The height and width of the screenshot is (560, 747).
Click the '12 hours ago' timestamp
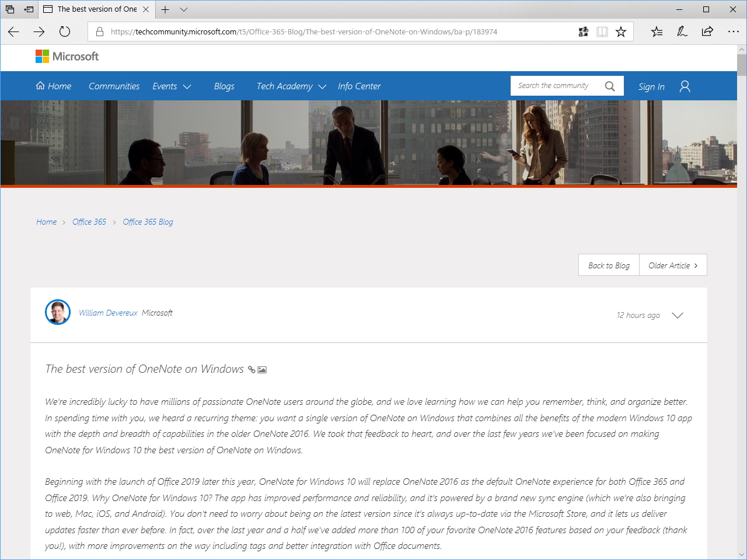tap(638, 316)
